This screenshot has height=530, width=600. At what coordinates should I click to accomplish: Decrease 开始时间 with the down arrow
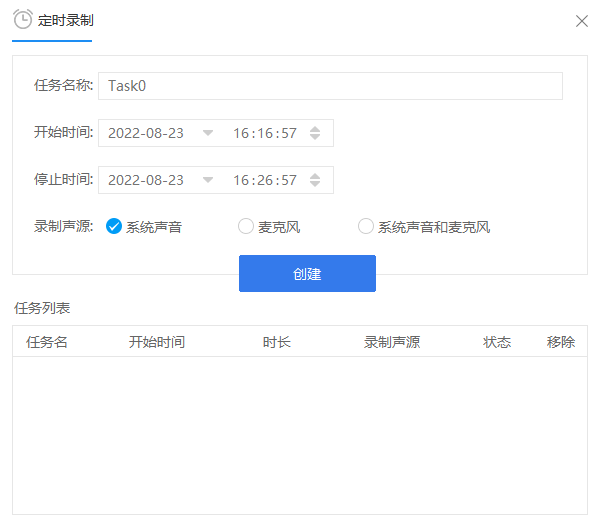click(315, 137)
